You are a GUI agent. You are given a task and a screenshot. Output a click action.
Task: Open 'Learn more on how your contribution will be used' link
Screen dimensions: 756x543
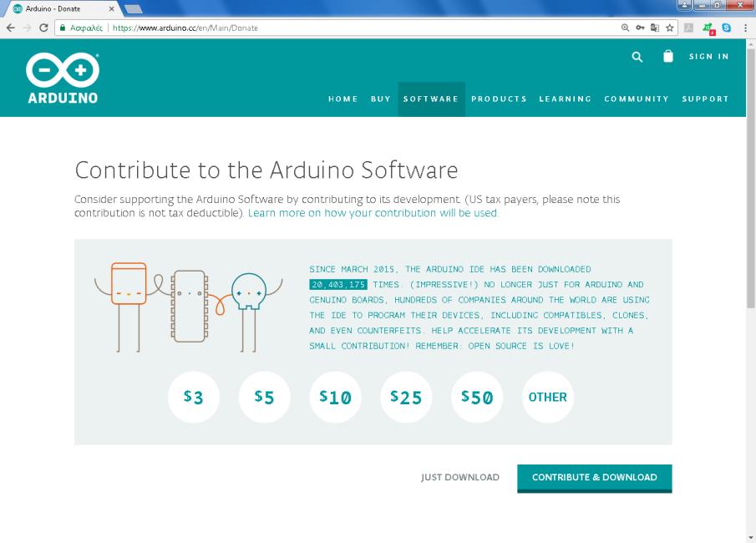point(373,213)
